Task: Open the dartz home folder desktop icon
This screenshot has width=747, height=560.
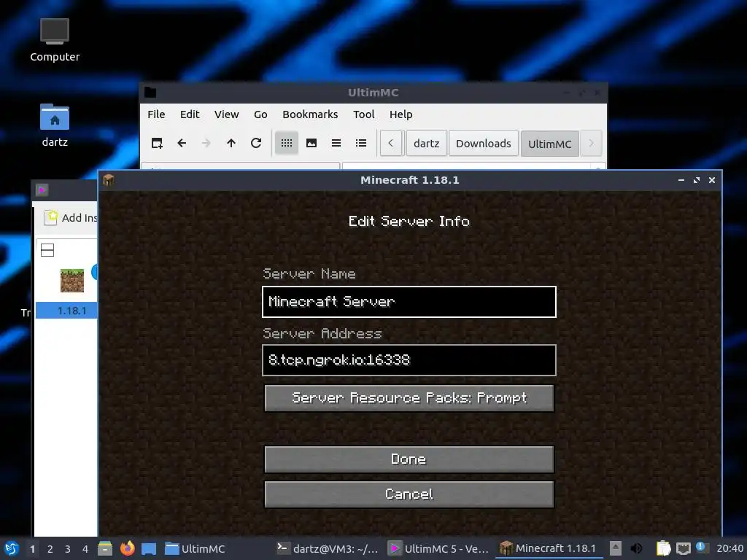Action: (x=55, y=125)
